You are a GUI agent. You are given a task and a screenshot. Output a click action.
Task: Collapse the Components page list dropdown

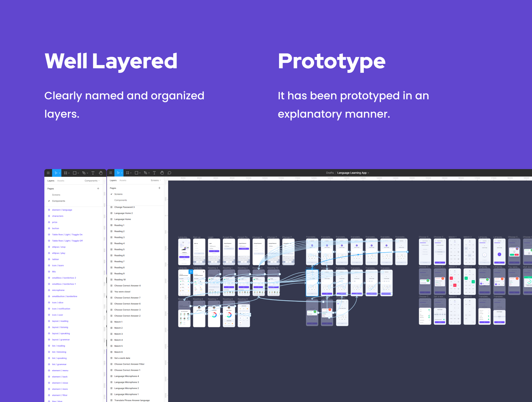coord(92,181)
